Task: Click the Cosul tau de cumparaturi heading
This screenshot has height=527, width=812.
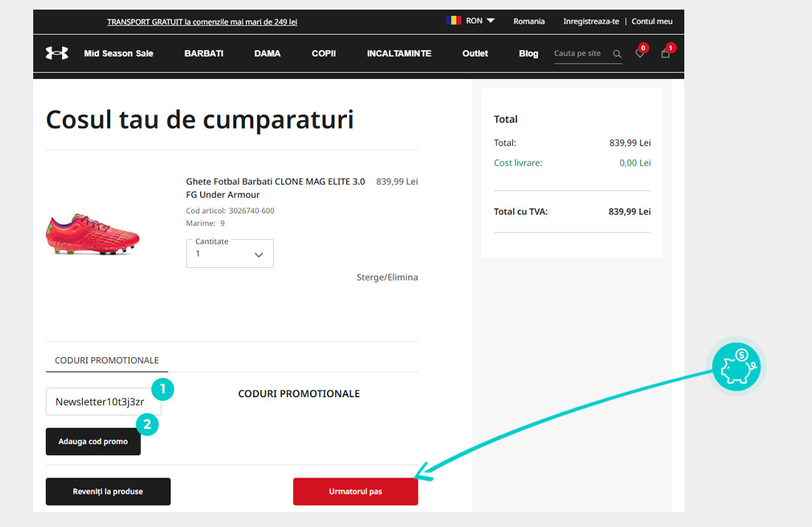Action: pyautogui.click(x=200, y=120)
